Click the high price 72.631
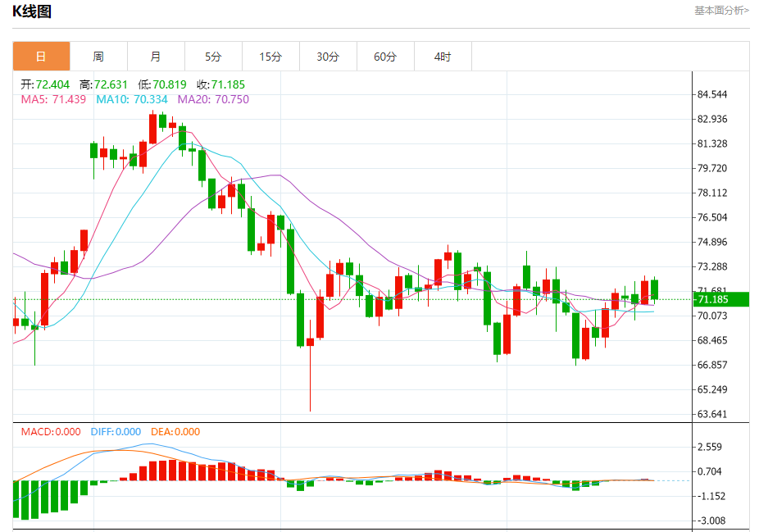The height and width of the screenshot is (532, 759). pyautogui.click(x=111, y=84)
